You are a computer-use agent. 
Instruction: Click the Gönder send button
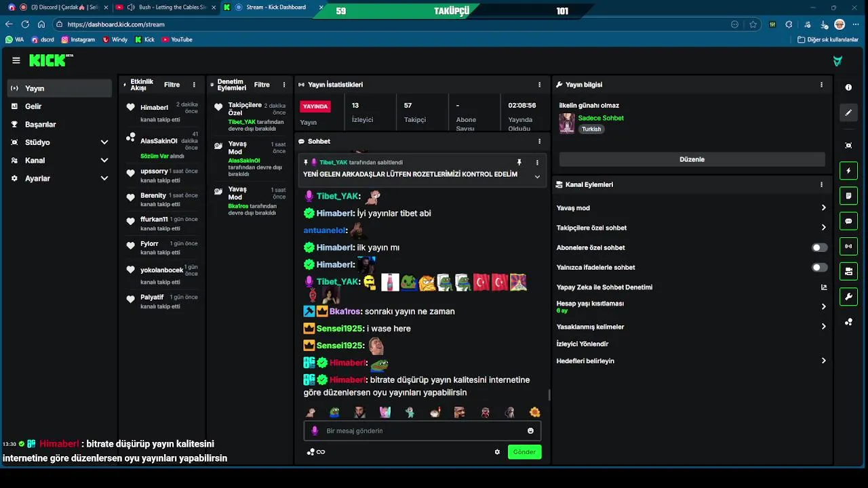524,452
